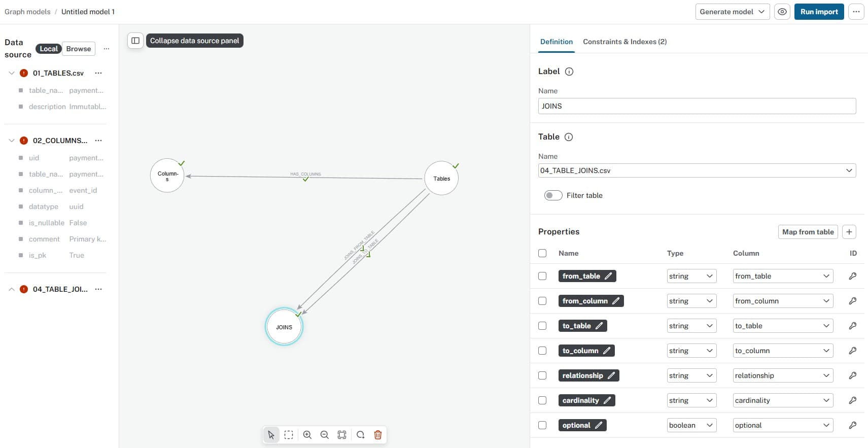Viewport: 868px width, 448px height.
Task: Zoom out on the canvas
Action: [325, 435]
